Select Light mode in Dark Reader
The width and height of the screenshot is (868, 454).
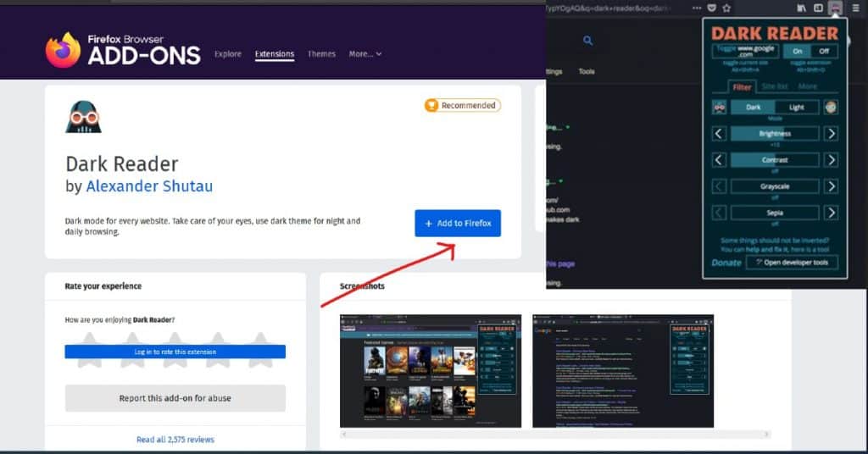click(x=797, y=108)
